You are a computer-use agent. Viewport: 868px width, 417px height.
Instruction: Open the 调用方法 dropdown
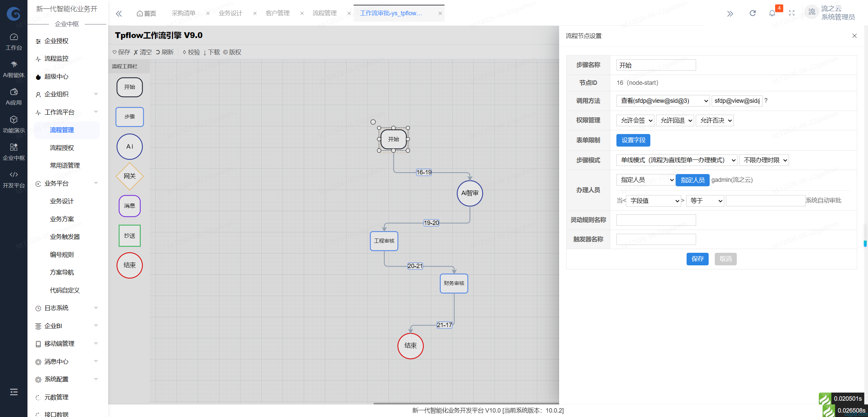[663, 101]
